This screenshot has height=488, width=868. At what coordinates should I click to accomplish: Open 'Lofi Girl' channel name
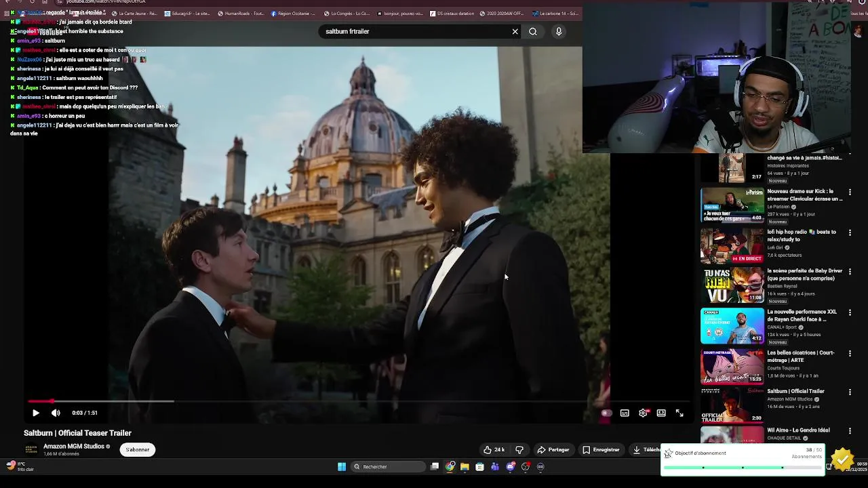(776, 247)
